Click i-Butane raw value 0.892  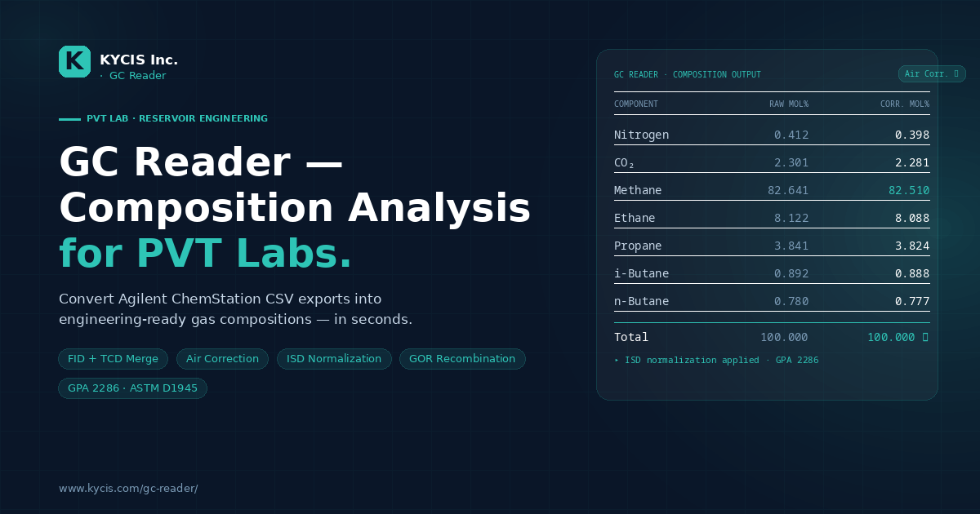[791, 273]
